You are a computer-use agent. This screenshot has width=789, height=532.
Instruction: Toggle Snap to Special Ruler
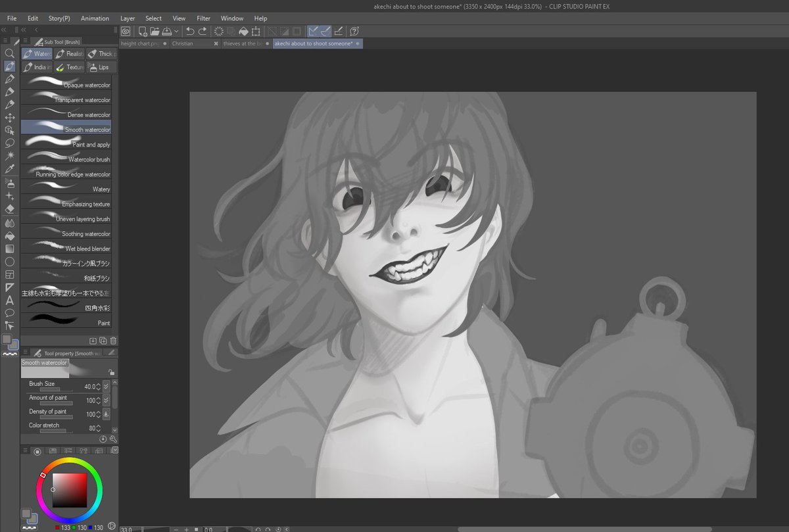coord(325,31)
